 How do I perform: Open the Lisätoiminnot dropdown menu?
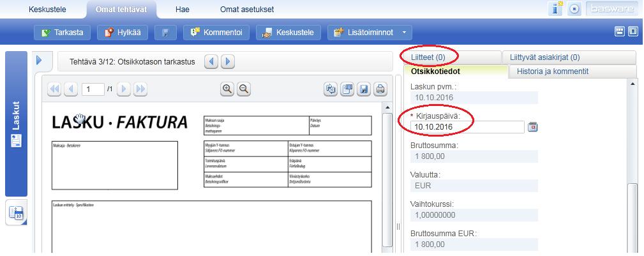(x=370, y=33)
